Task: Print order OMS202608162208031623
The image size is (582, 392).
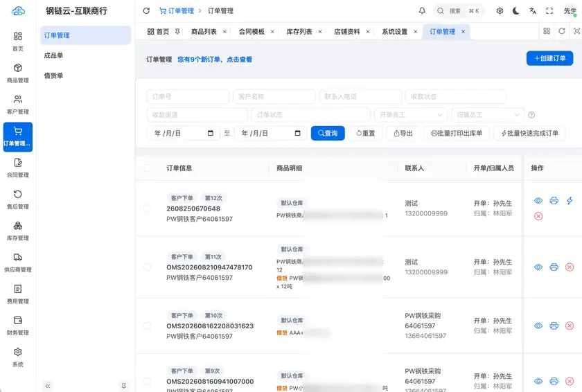Action: (554, 326)
